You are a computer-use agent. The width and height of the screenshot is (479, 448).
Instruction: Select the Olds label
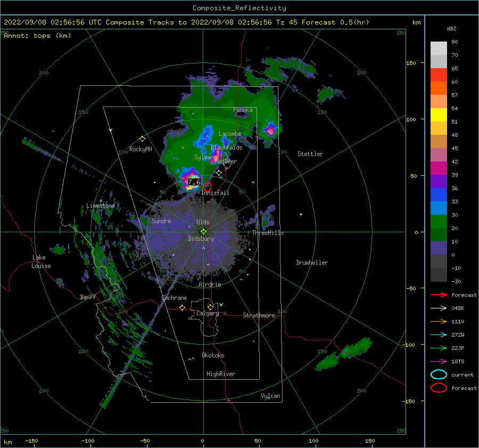pyautogui.click(x=203, y=222)
